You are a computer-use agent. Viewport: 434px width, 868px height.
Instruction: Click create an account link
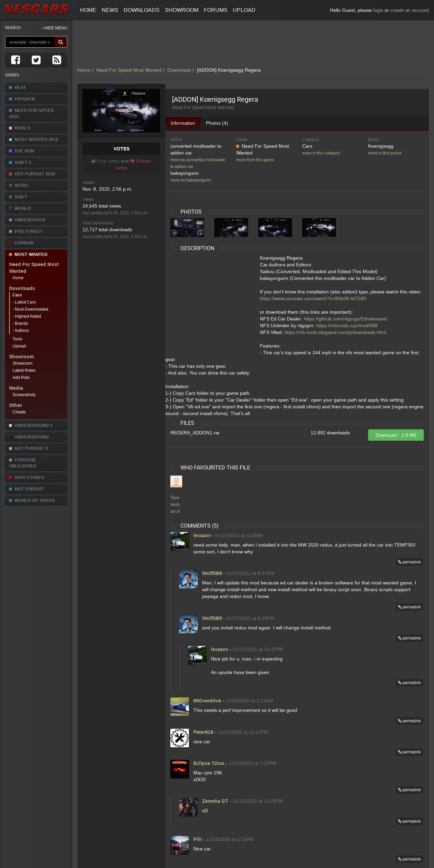click(410, 10)
